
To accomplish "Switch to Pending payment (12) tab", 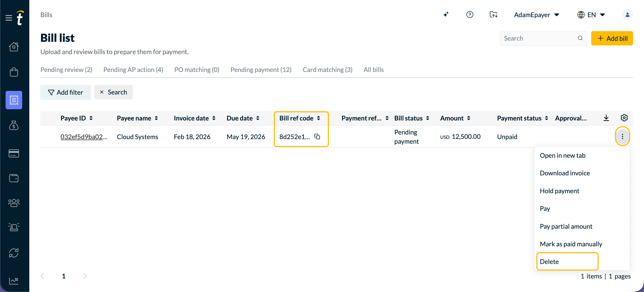I will (x=261, y=70).
